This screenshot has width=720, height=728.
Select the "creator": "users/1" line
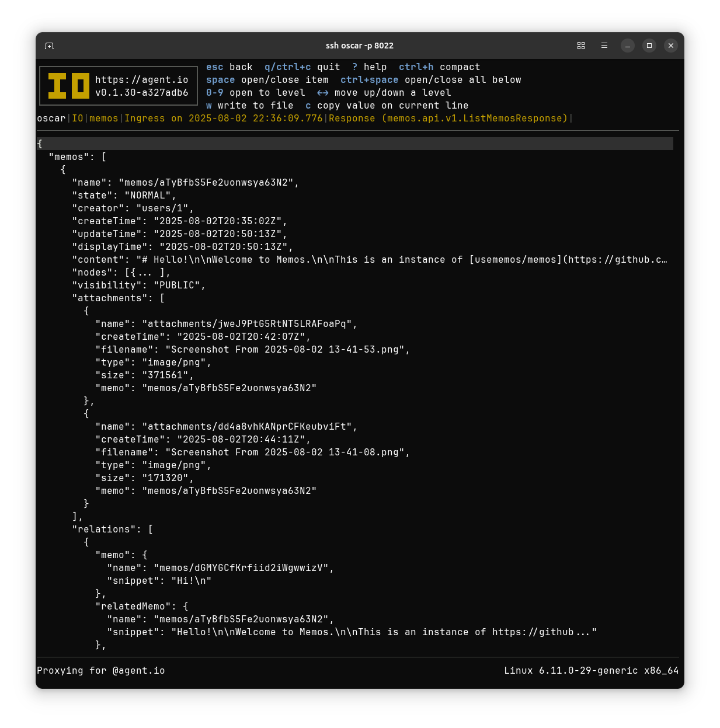[x=133, y=208]
